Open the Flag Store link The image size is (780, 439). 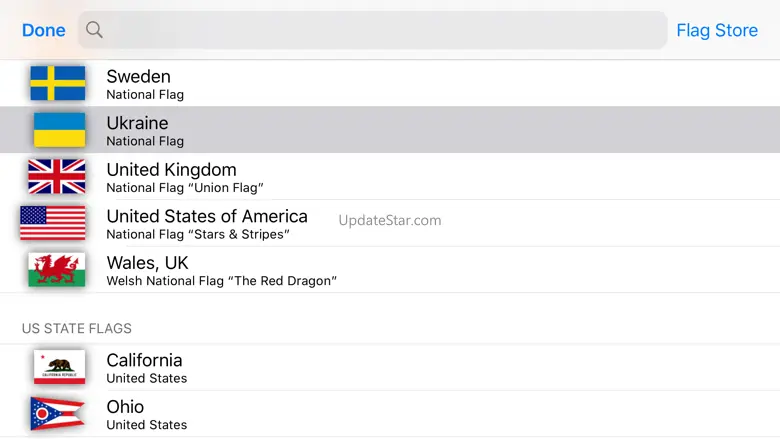click(717, 30)
